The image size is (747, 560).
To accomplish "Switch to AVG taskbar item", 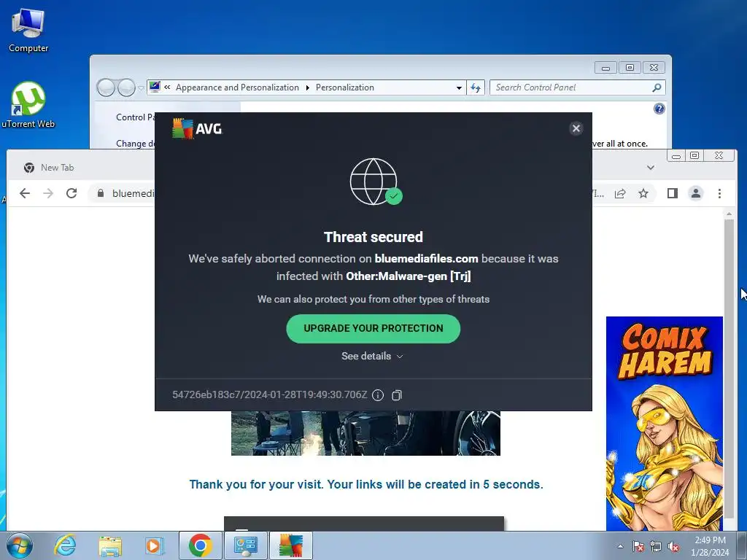I will coord(291,545).
